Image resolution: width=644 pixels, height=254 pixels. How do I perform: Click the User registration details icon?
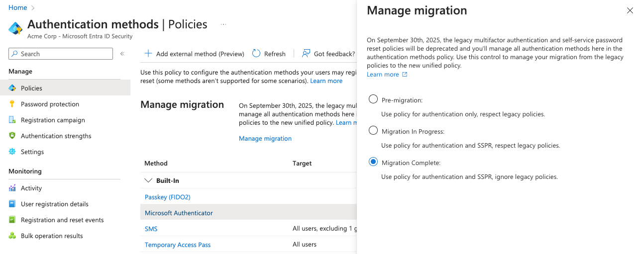coord(12,204)
